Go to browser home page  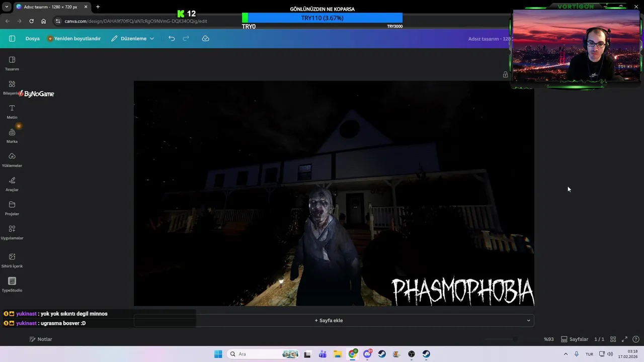click(43, 21)
